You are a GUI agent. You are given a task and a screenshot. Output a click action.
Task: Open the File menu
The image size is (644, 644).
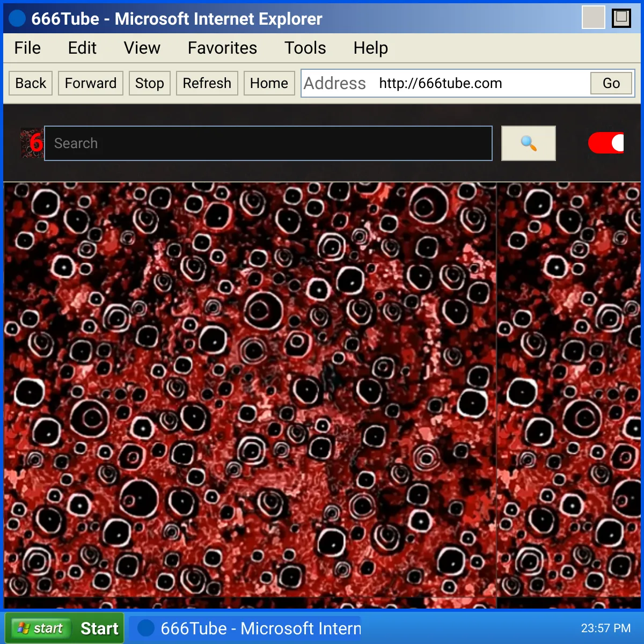pyautogui.click(x=27, y=48)
